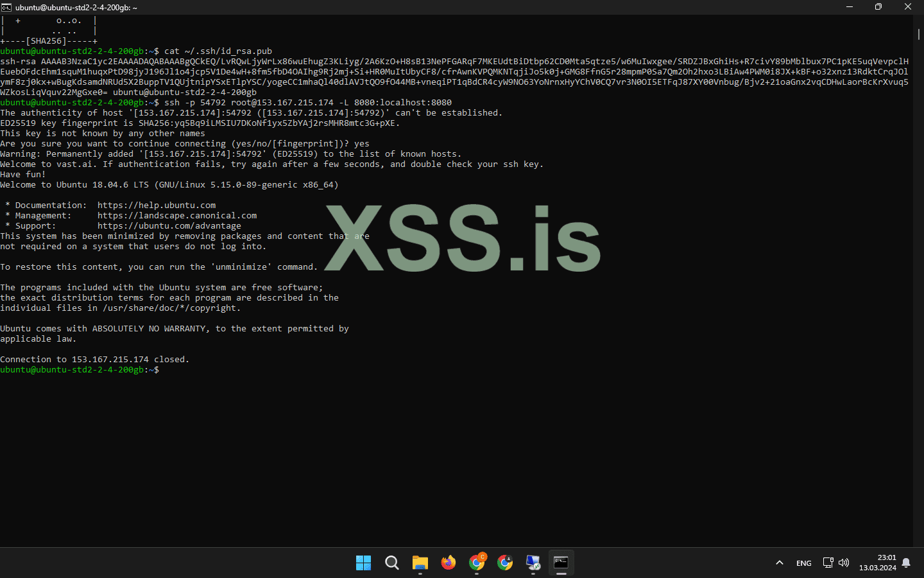Open the Windows Start menu
This screenshot has height=578, width=924.
click(363, 563)
